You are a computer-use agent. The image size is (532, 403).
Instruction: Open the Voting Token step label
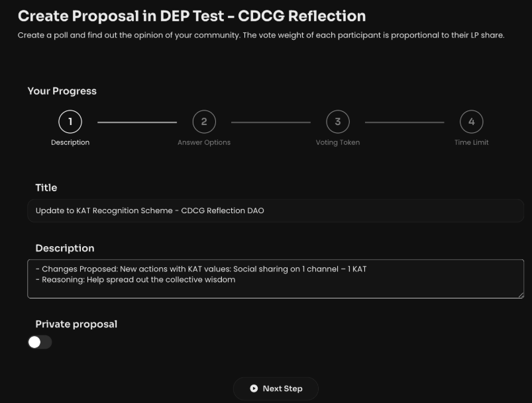[x=338, y=142]
